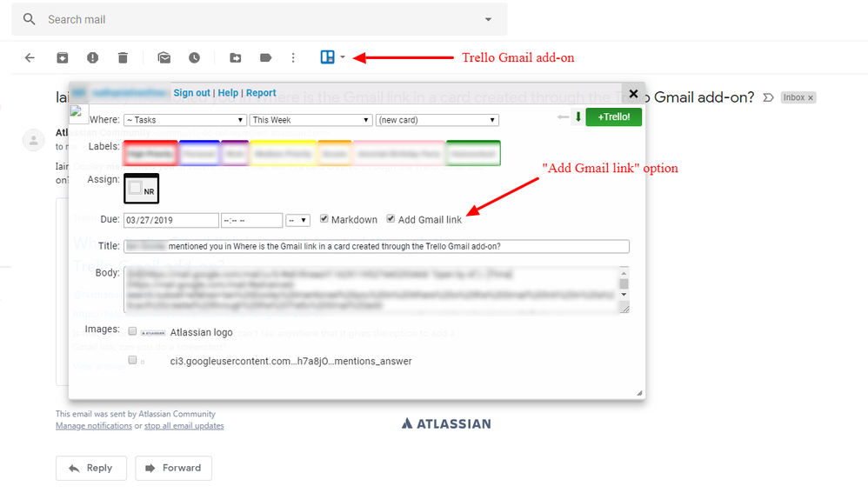Click stop all email updates link
Viewport: 868px width, 493px height.
click(x=184, y=425)
